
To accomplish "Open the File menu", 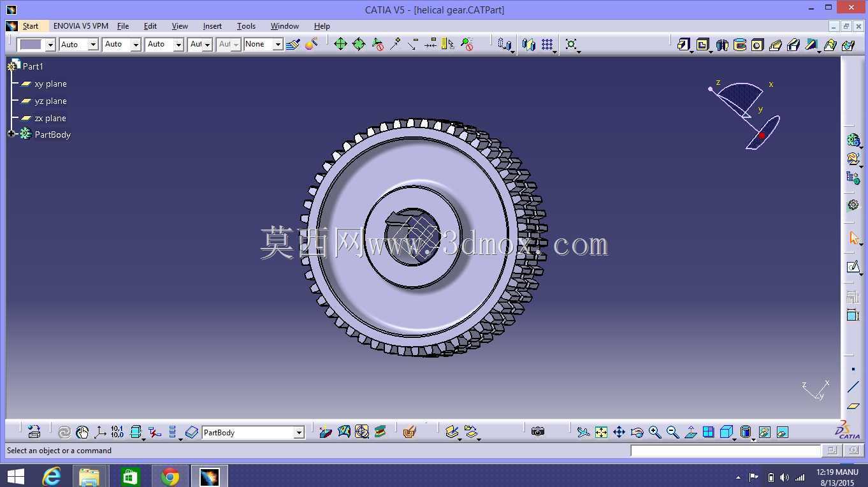I will pyautogui.click(x=123, y=26).
